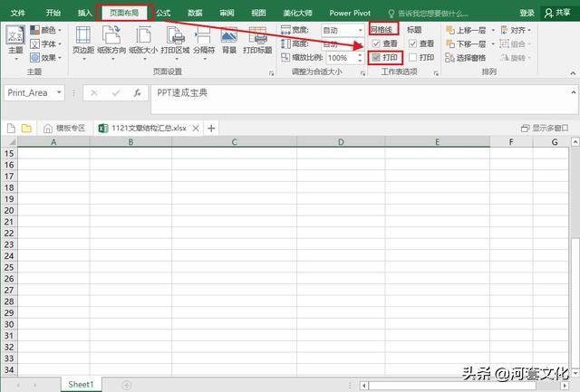This screenshot has height=392, width=580.
Task: Select the Sheet1 tab
Action: [81, 384]
